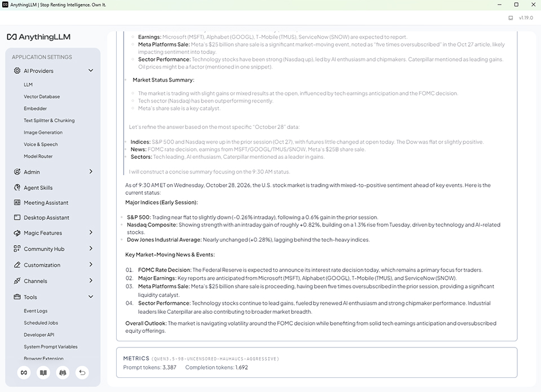Click the AnythingLLM window title text
The width and height of the screenshot is (541, 392).
(58, 5)
